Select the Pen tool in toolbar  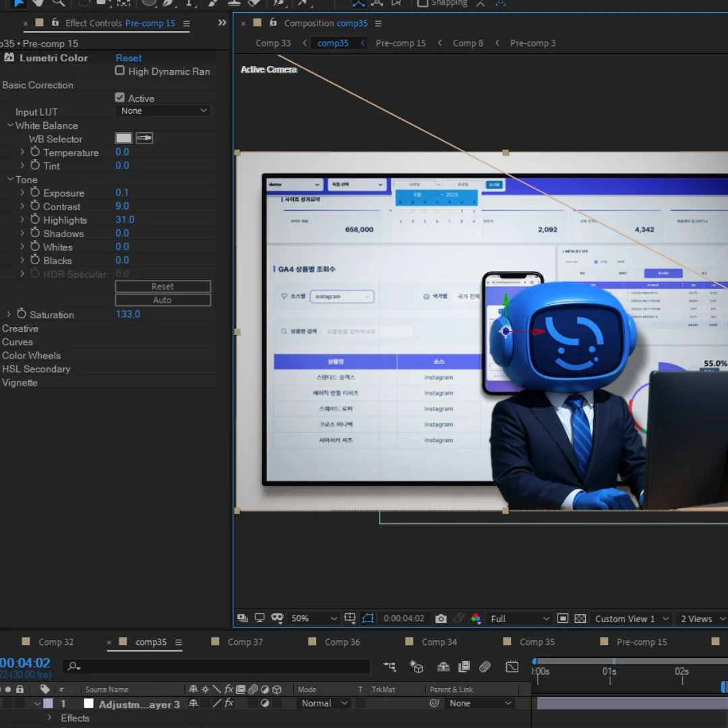[168, 3]
